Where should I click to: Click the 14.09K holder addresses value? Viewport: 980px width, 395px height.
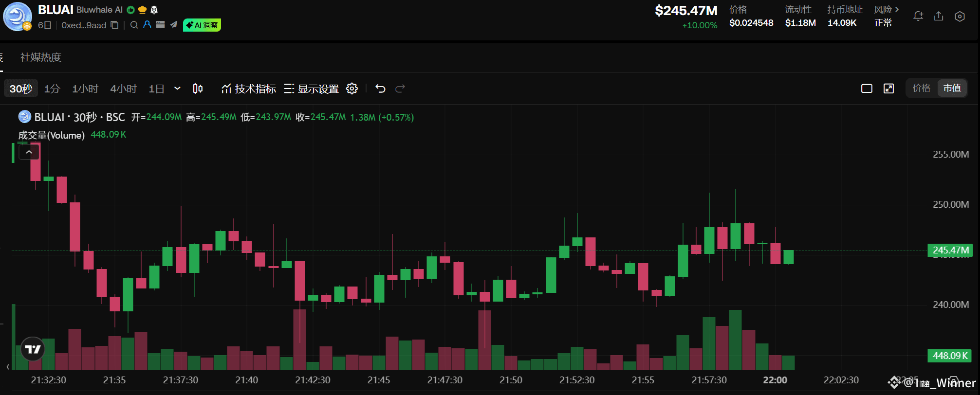coord(842,23)
